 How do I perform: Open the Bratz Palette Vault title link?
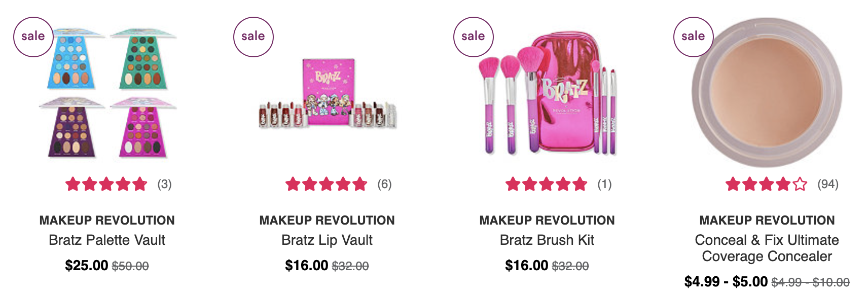pos(107,240)
